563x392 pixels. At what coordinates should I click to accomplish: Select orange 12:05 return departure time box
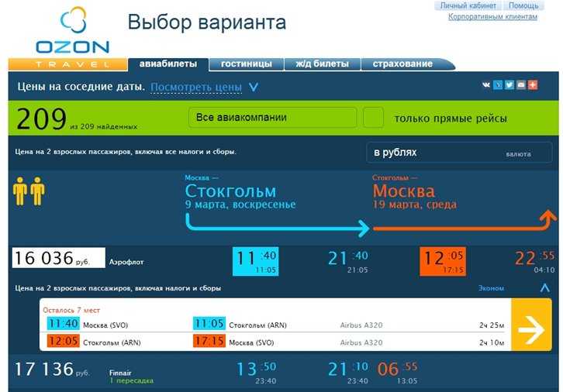tap(443, 261)
